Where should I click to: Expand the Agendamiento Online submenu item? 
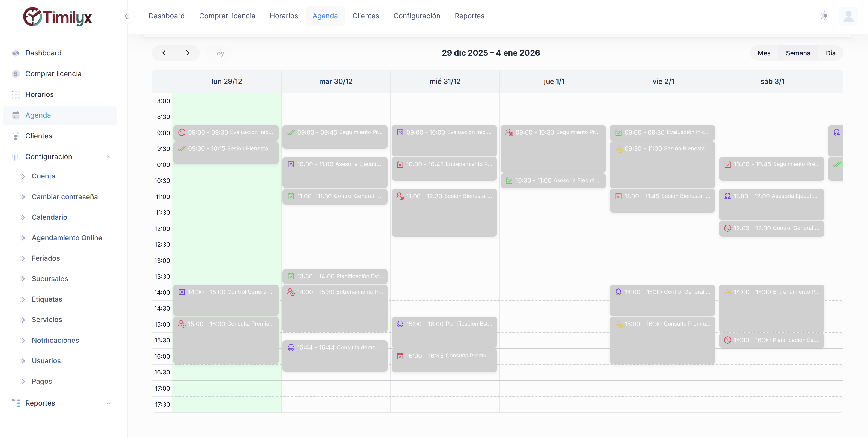coord(67,238)
